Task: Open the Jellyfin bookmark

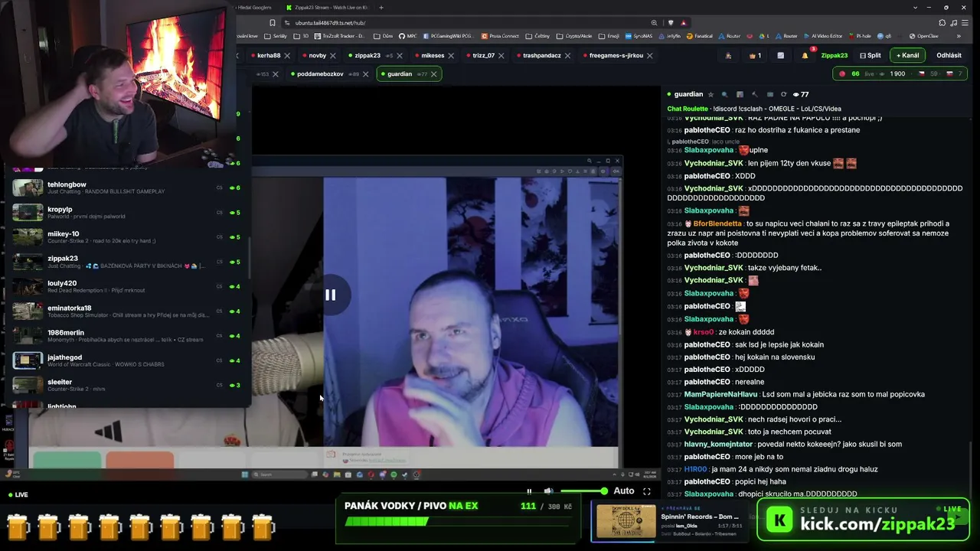Action: coord(671,36)
